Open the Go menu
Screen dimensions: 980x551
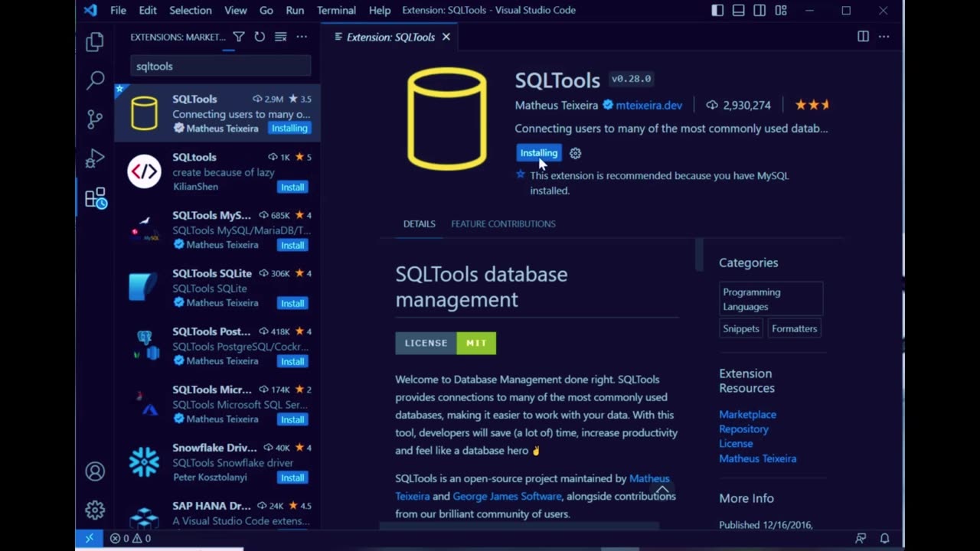click(x=266, y=10)
